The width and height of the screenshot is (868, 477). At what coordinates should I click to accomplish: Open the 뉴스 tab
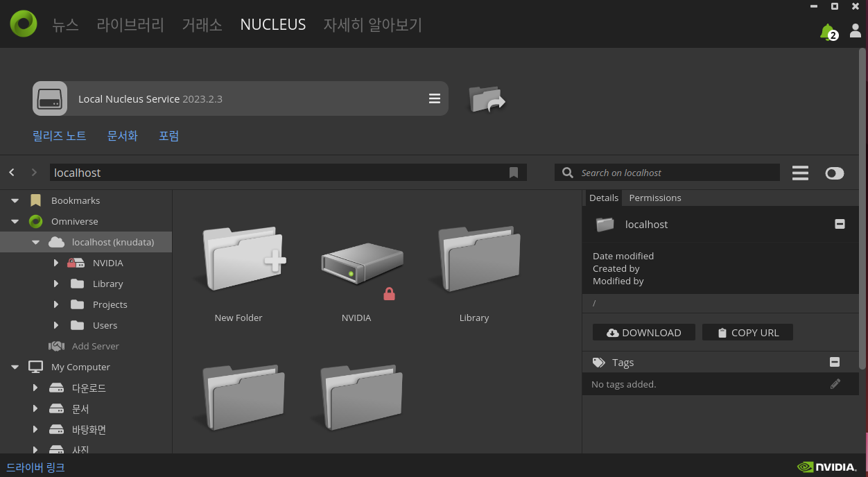click(65, 25)
